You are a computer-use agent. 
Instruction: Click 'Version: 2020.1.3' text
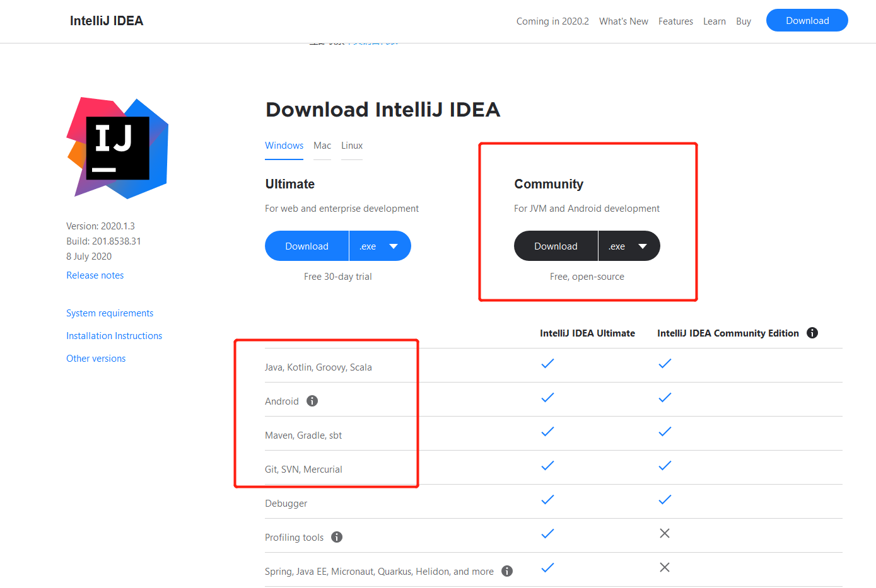(100, 226)
